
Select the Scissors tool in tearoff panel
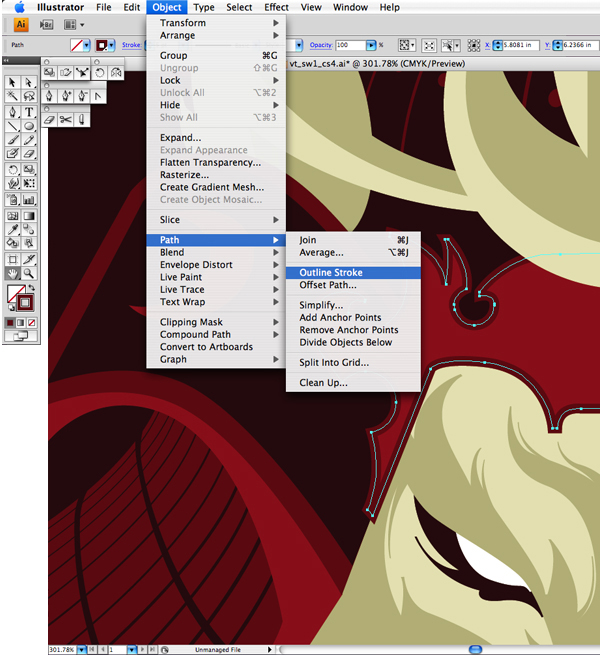coord(65,120)
